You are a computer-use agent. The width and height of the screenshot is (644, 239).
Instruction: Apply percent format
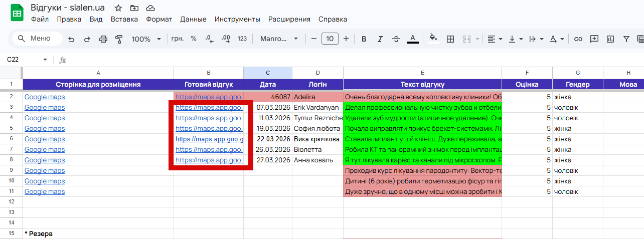pyautogui.click(x=194, y=39)
